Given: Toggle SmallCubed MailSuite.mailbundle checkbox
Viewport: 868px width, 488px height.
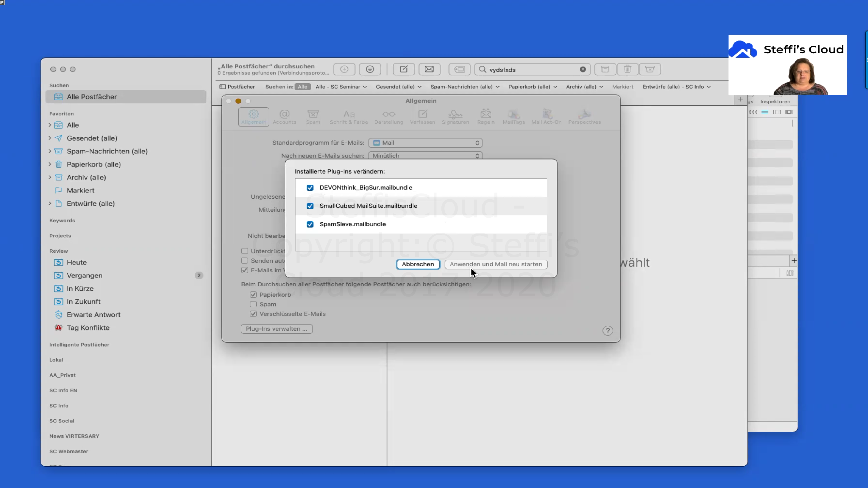Looking at the screenshot, I should pos(310,206).
